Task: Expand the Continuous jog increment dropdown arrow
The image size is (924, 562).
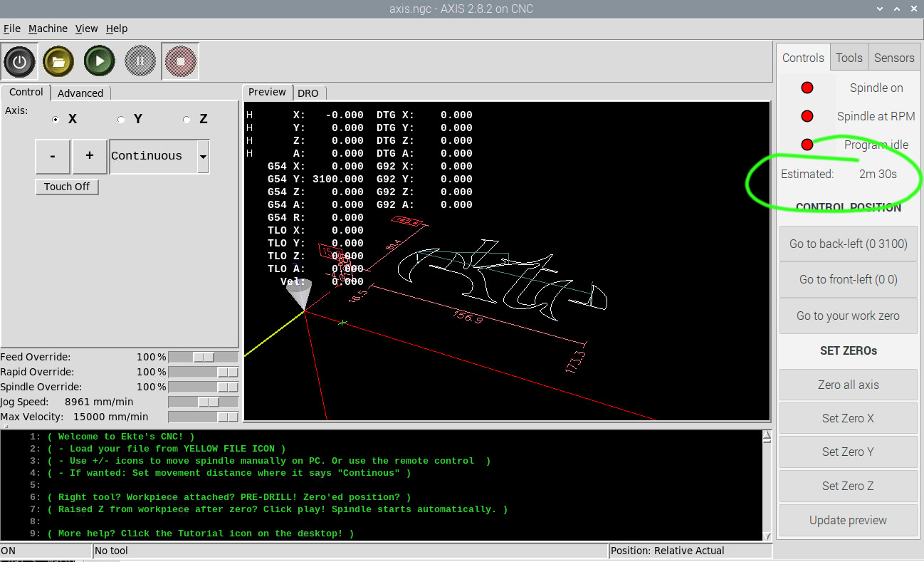Action: 203,156
